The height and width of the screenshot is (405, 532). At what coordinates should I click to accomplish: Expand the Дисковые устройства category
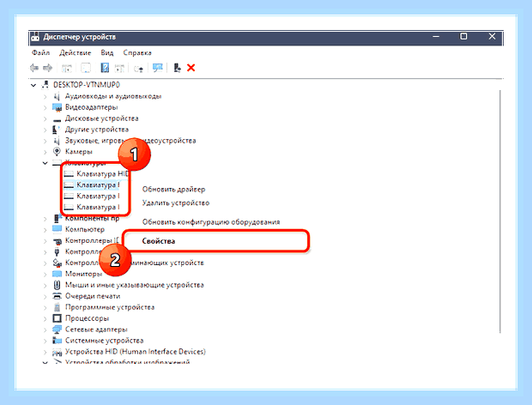[x=45, y=119]
